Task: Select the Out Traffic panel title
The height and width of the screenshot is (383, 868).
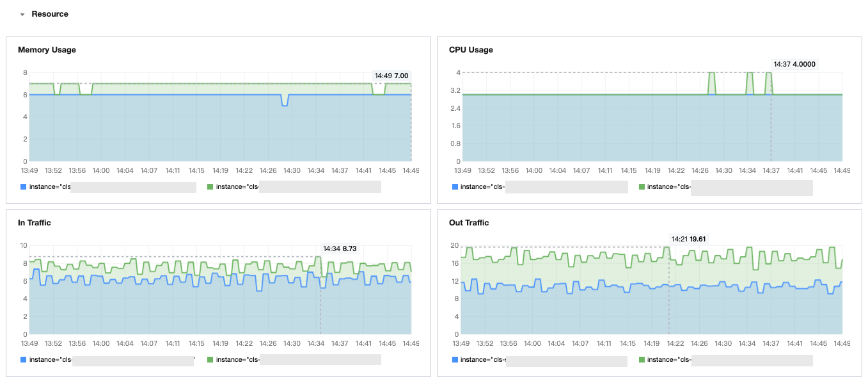Action: (469, 223)
